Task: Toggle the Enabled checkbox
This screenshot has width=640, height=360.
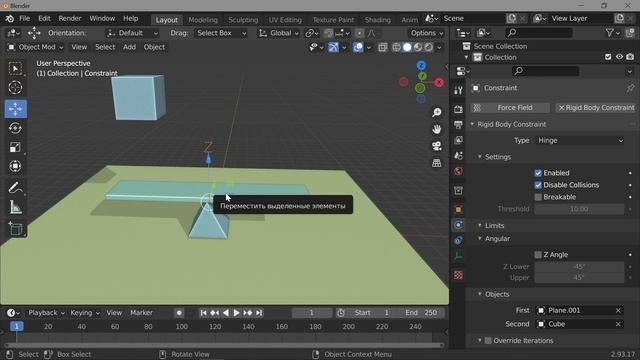Action: [x=538, y=173]
